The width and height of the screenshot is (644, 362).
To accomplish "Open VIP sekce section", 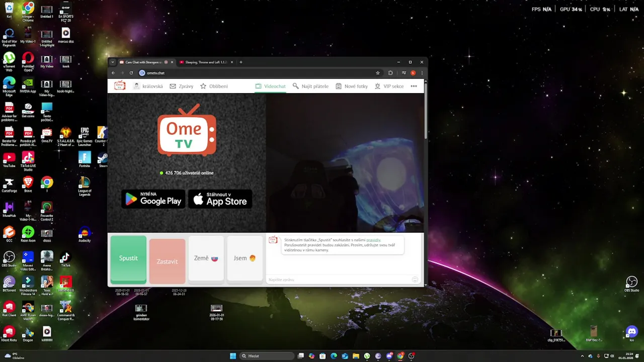I will [x=389, y=86].
